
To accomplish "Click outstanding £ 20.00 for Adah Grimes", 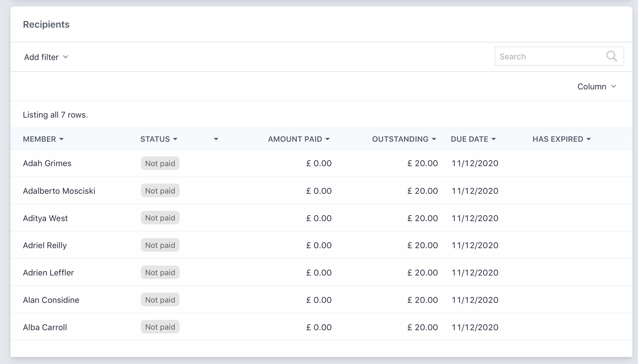I will pyautogui.click(x=422, y=163).
